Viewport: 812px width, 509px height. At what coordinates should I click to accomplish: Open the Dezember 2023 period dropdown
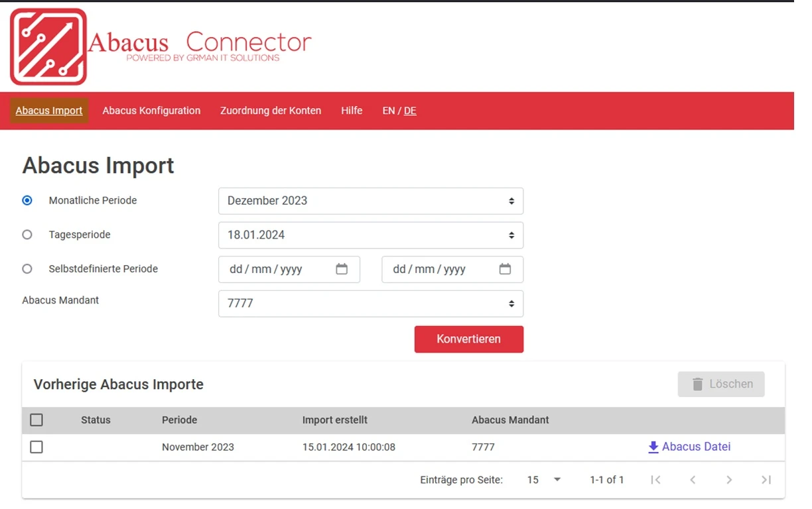click(370, 201)
